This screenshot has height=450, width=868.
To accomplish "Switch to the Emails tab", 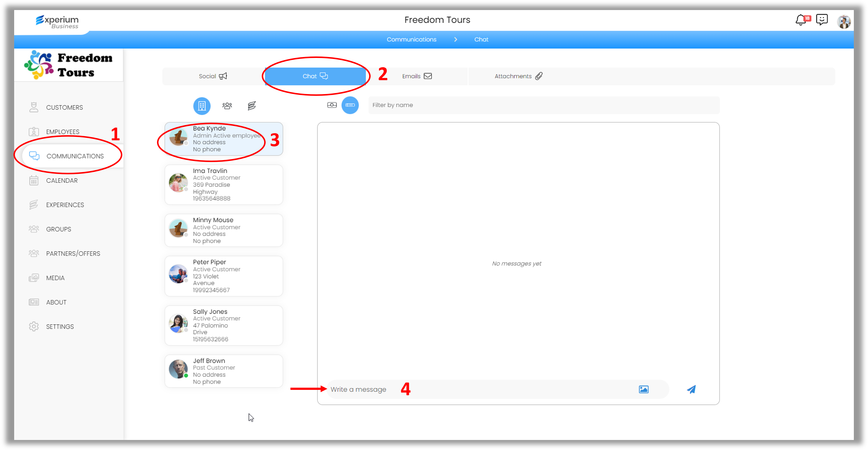I will pyautogui.click(x=417, y=76).
